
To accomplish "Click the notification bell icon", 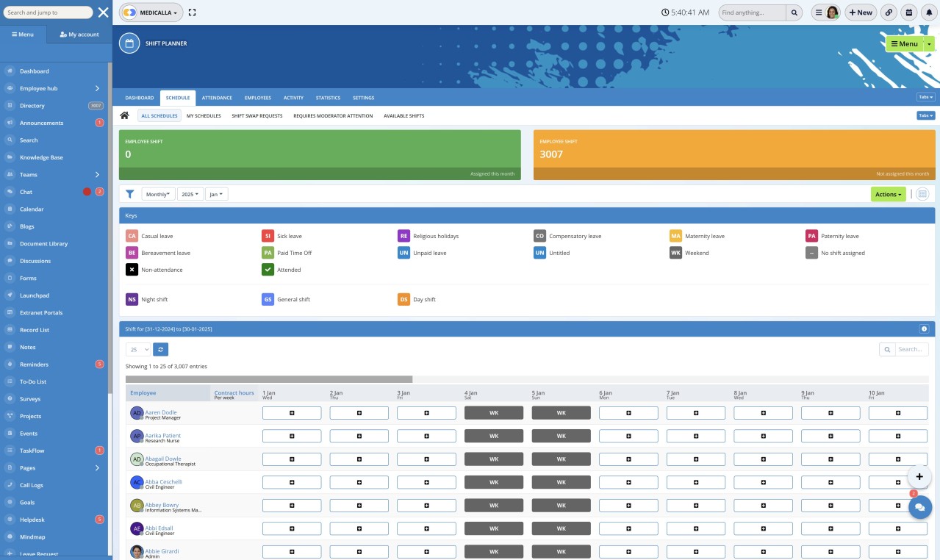I will pos(928,12).
